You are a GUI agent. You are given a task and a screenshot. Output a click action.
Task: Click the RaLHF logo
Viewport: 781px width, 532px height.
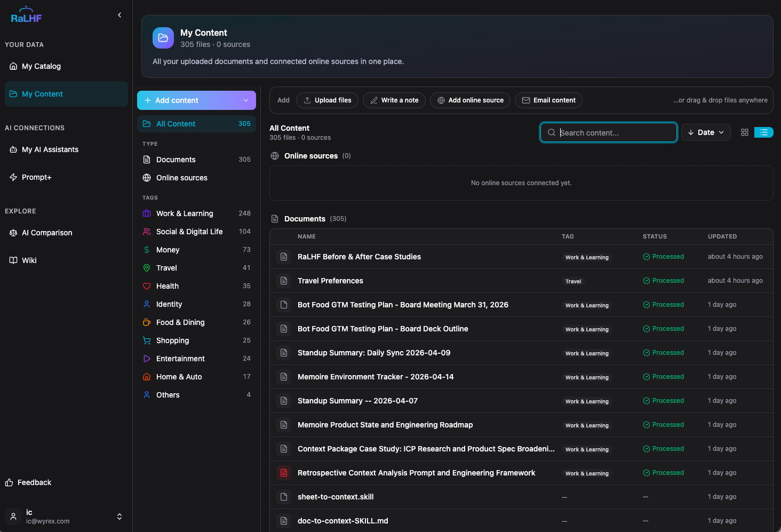pos(26,15)
